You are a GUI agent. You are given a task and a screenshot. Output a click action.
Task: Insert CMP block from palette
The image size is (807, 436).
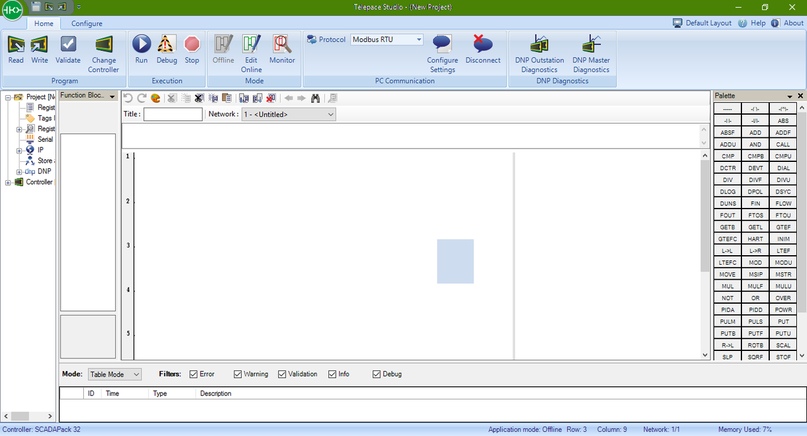tap(727, 156)
